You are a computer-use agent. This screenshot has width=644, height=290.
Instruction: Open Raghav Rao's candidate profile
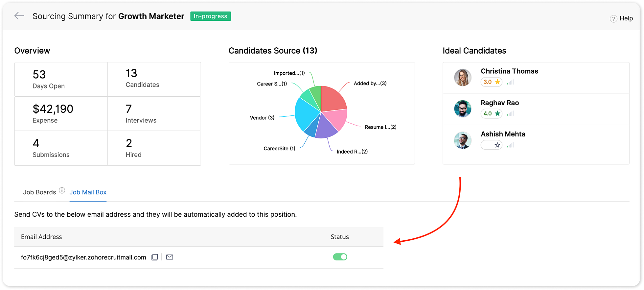[x=499, y=103]
